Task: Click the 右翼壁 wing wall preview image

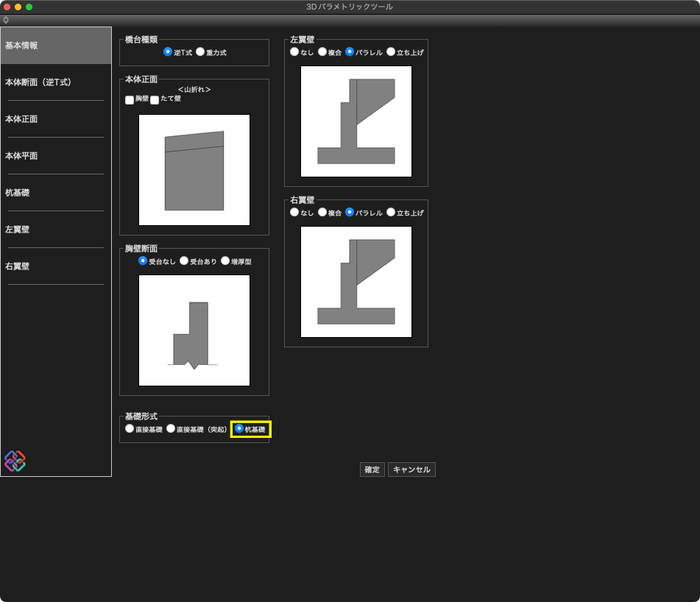Action: point(356,282)
